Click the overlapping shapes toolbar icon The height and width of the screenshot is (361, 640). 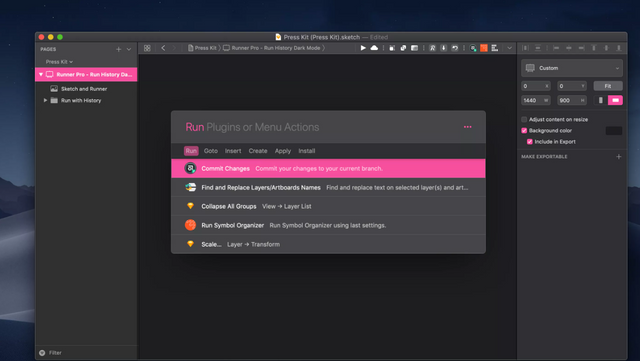403,48
